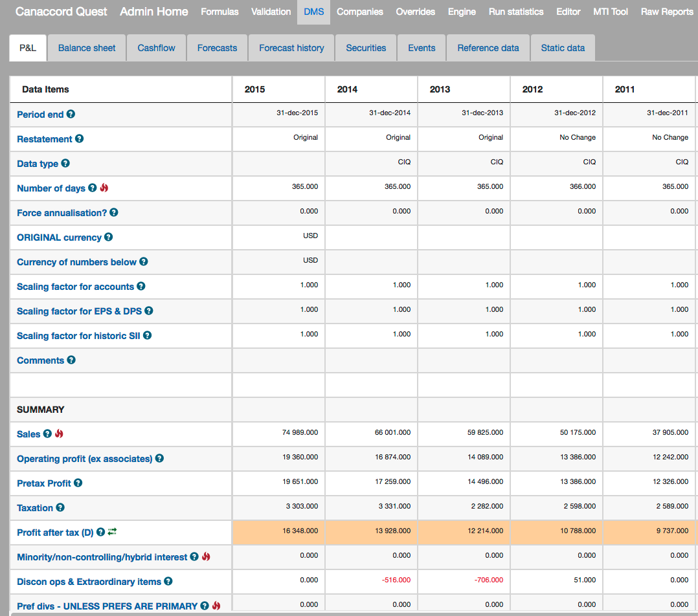The image size is (698, 616).
Task: Click the Scaling factor for accounts link
Action: (x=75, y=287)
